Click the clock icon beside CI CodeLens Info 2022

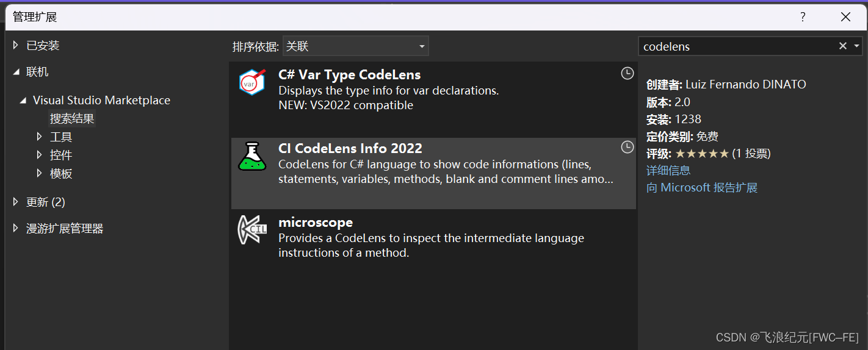pyautogui.click(x=627, y=147)
